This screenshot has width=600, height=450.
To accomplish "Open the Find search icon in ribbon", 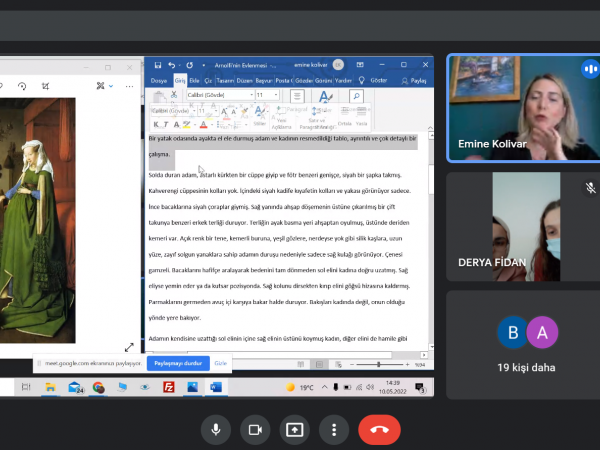I will pyautogui.click(x=356, y=96).
